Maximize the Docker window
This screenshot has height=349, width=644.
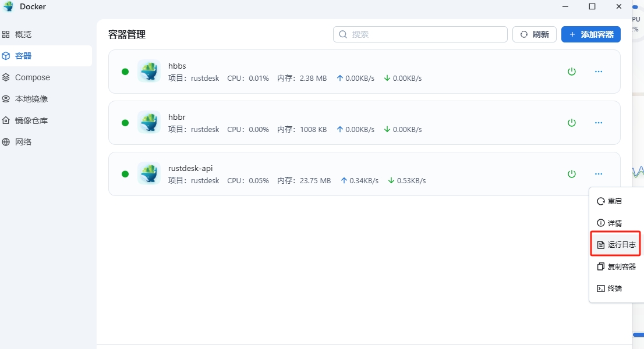click(592, 6)
